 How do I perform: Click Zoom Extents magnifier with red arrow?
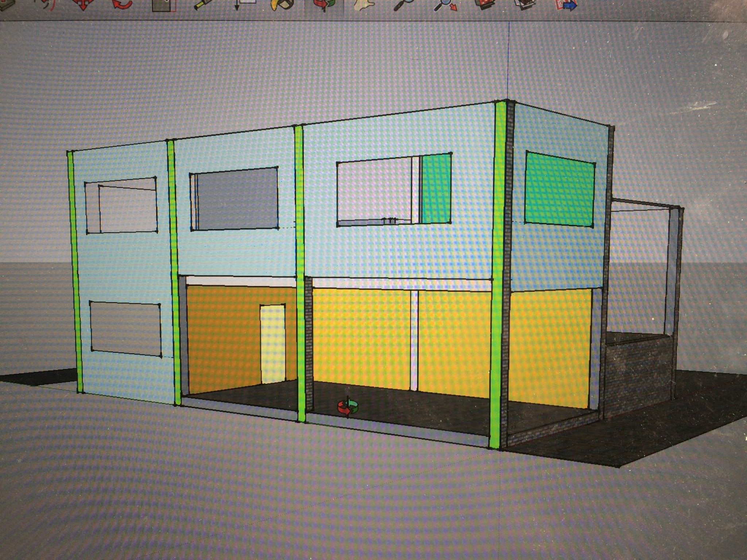click(x=446, y=5)
